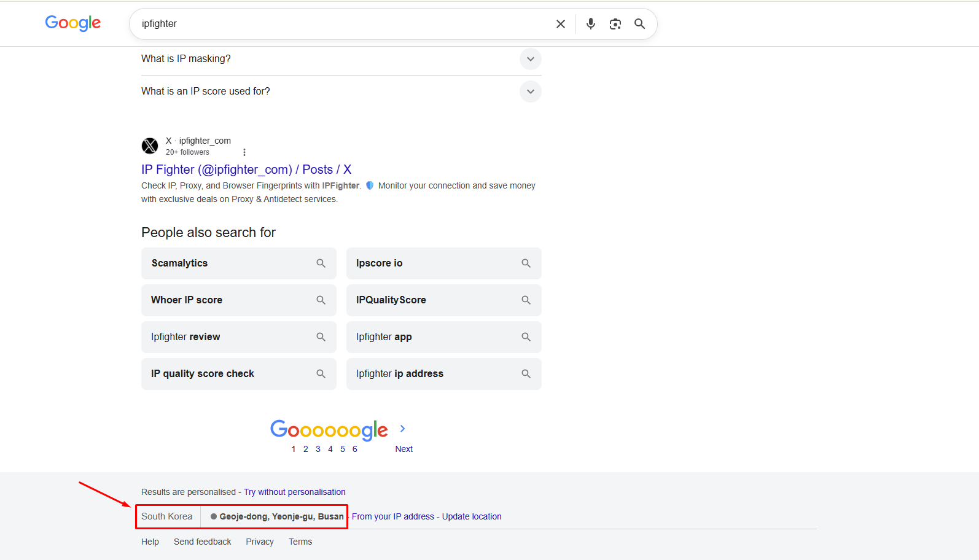The width and height of the screenshot is (979, 560).
Task: Expand 'What is an IP score used for?'
Action: pos(341,91)
